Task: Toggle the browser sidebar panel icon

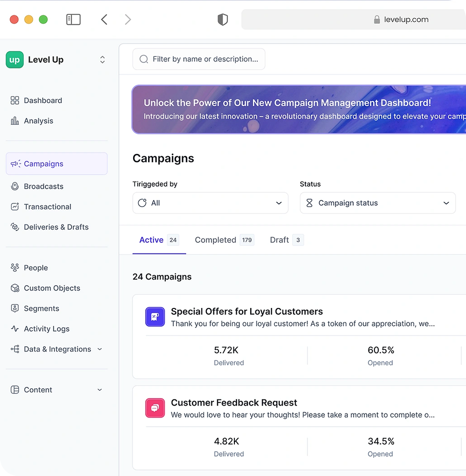Action: pos(73,20)
